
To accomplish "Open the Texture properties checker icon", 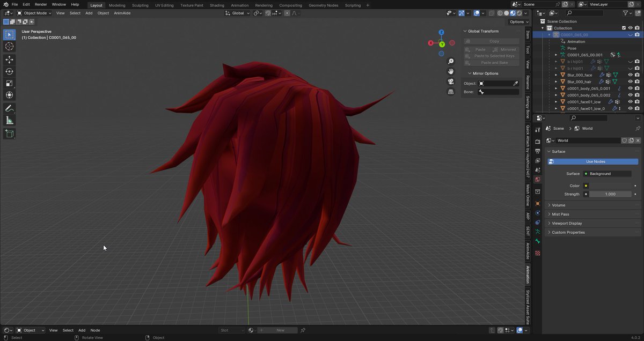I will coord(537,253).
